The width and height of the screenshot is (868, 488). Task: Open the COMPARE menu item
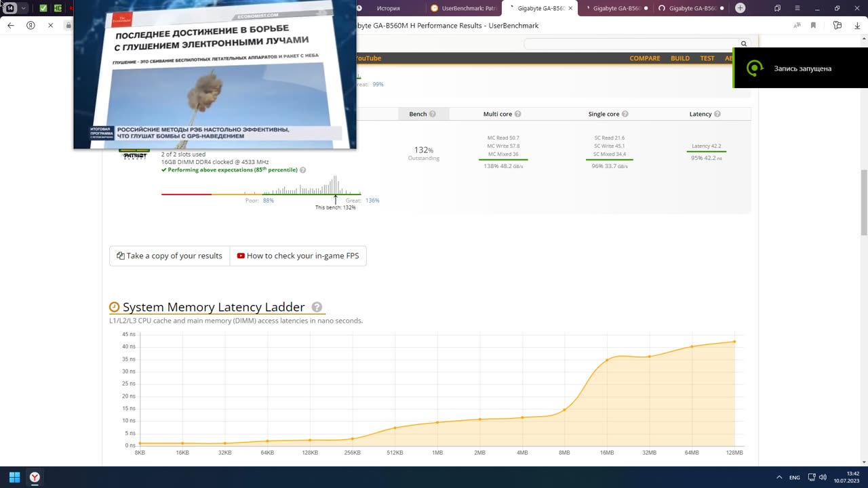(645, 58)
